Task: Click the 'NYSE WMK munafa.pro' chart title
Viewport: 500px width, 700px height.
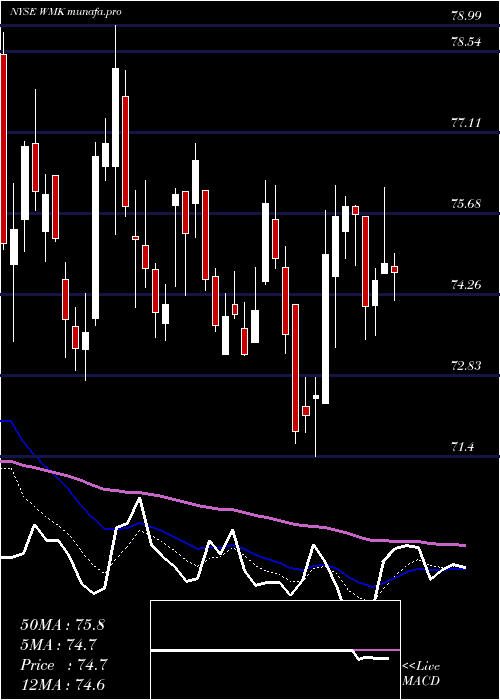Action: [x=66, y=12]
